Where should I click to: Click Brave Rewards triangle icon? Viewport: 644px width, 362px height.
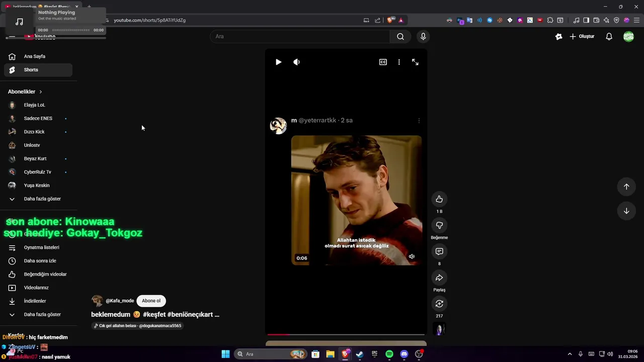click(x=401, y=20)
